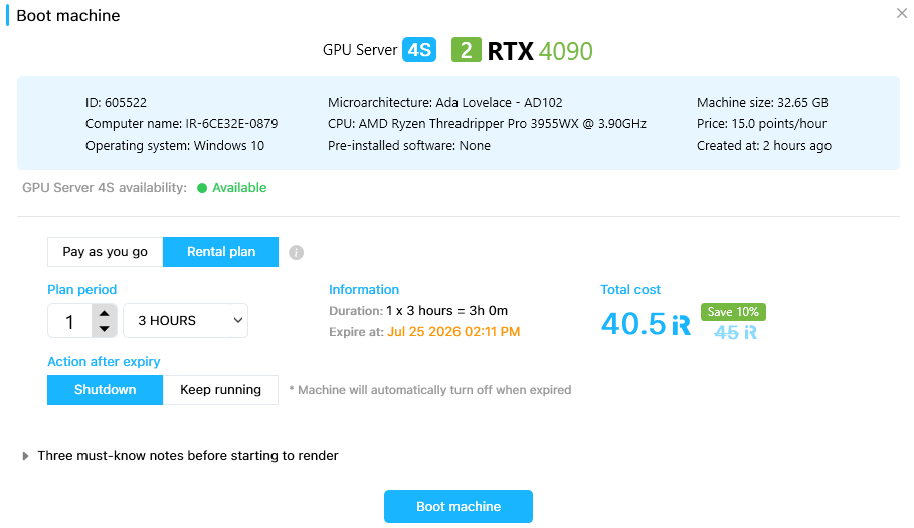Switch to Pay as you go

click(x=105, y=252)
